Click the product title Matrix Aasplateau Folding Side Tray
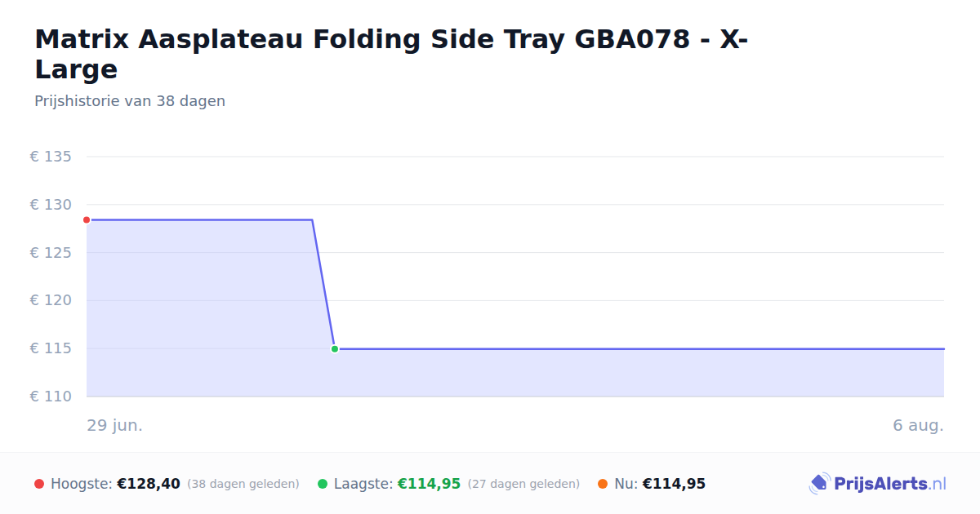The height and width of the screenshot is (514, 980). pyautogui.click(x=390, y=54)
